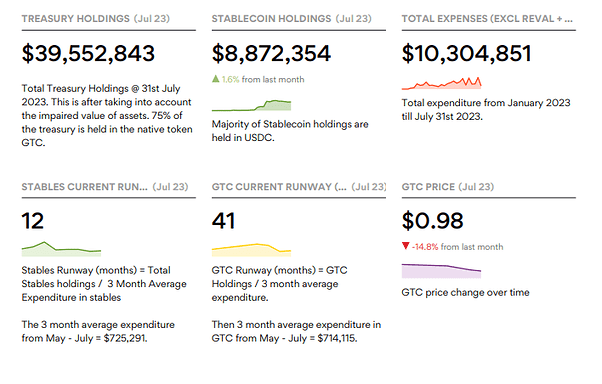The width and height of the screenshot is (602, 384).
Task: Select the $8,872,354 stablecoin value
Action: pos(271,53)
